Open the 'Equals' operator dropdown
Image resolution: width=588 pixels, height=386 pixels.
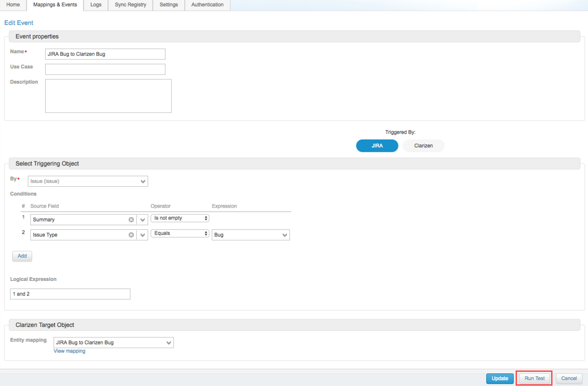pyautogui.click(x=180, y=233)
